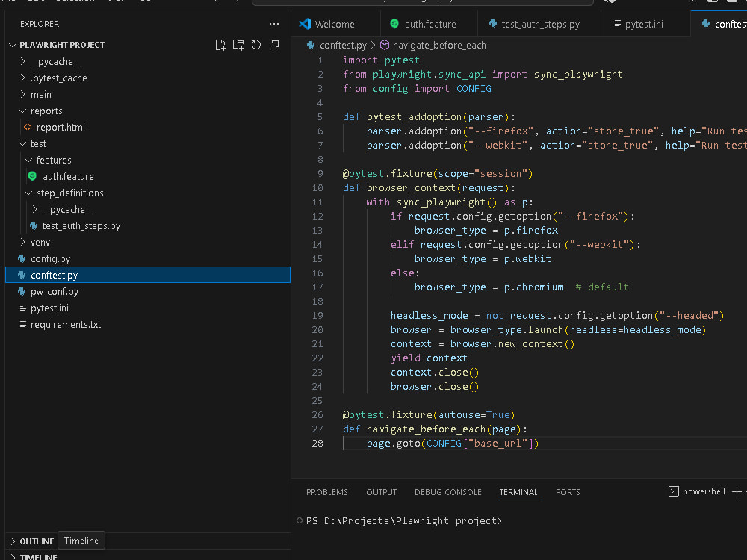Click the symbol icon beside navigate_before_each in the breadcrumb
This screenshot has height=560, width=747.
point(385,45)
